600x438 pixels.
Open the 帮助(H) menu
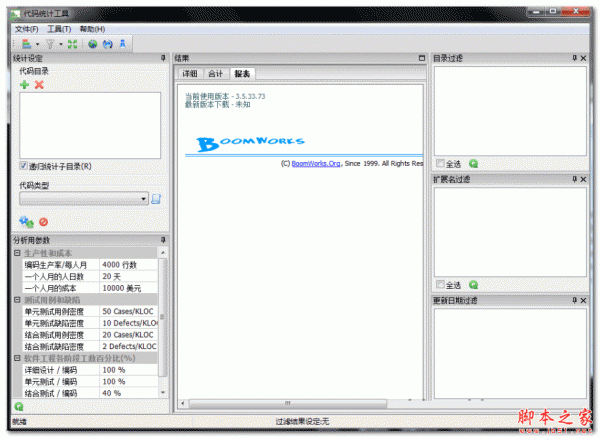pyautogui.click(x=92, y=29)
